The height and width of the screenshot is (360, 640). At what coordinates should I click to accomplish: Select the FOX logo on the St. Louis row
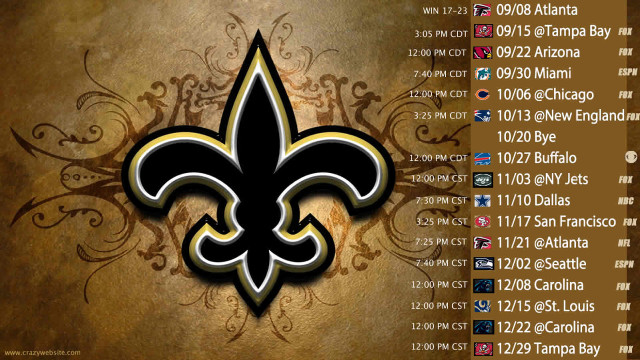point(623,307)
